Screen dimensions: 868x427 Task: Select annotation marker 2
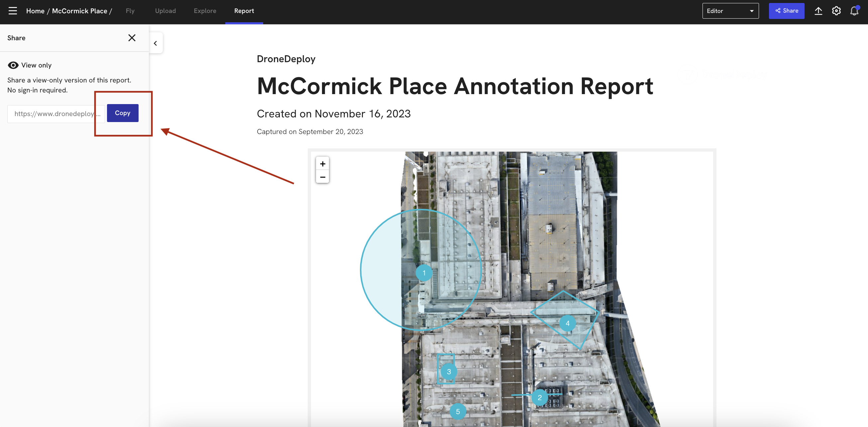[x=540, y=397]
